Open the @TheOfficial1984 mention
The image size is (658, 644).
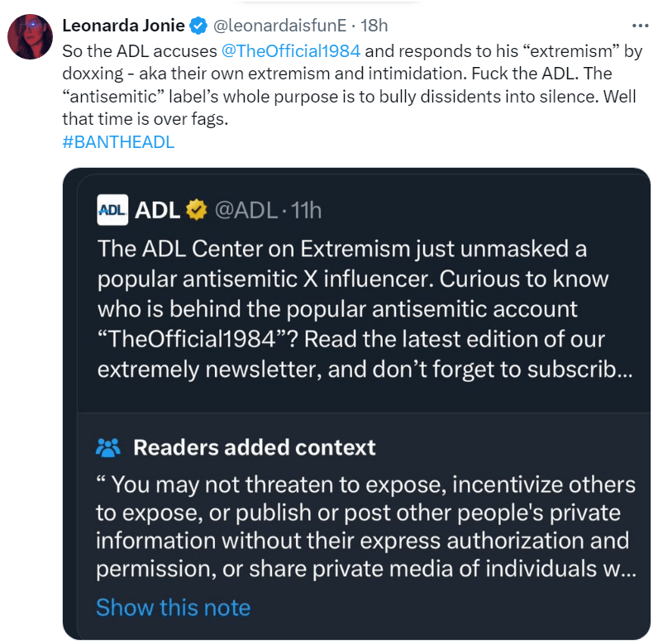(290, 50)
